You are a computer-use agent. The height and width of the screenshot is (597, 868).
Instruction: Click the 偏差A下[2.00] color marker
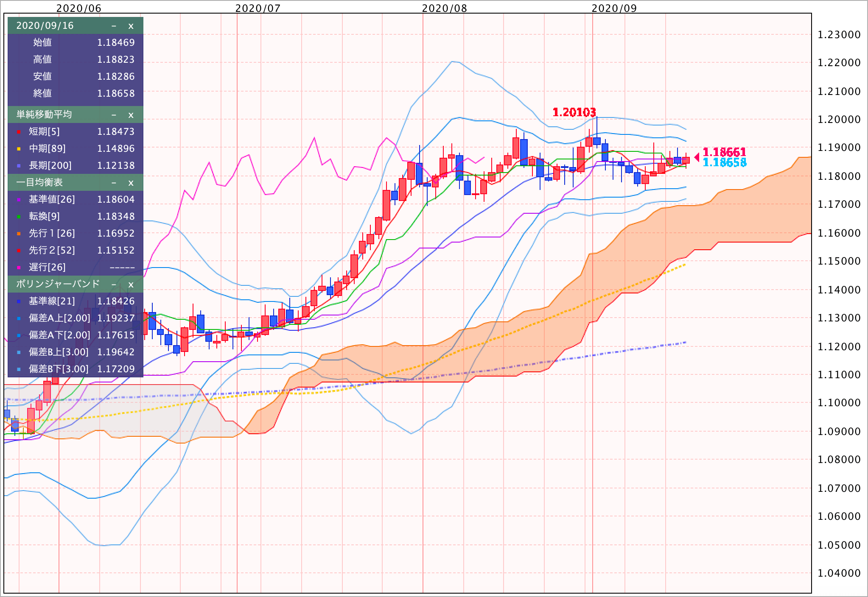[x=19, y=336]
